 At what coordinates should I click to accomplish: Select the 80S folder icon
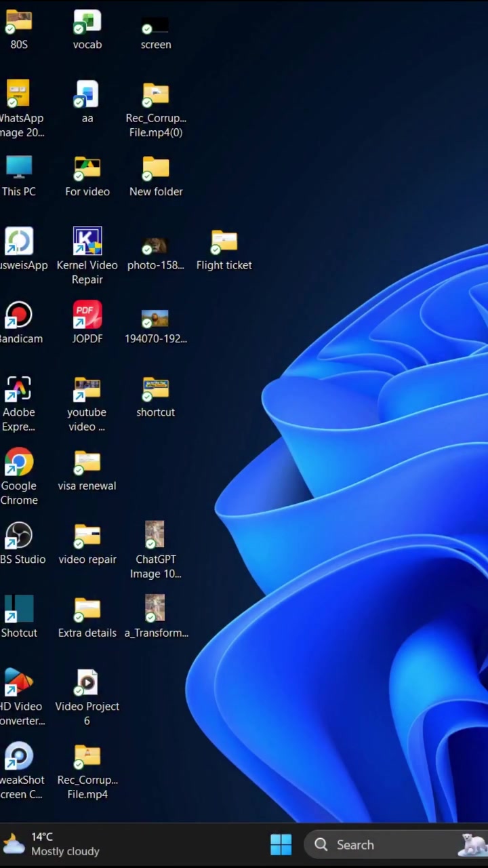[18, 22]
